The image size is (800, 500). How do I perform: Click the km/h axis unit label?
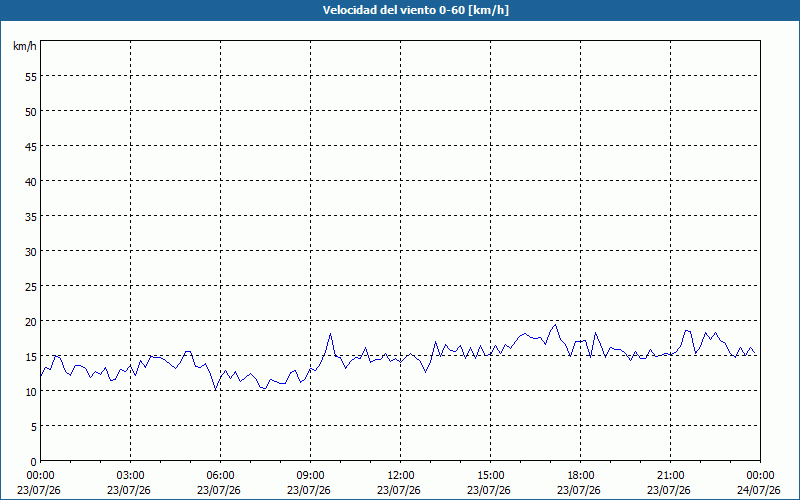25,46
